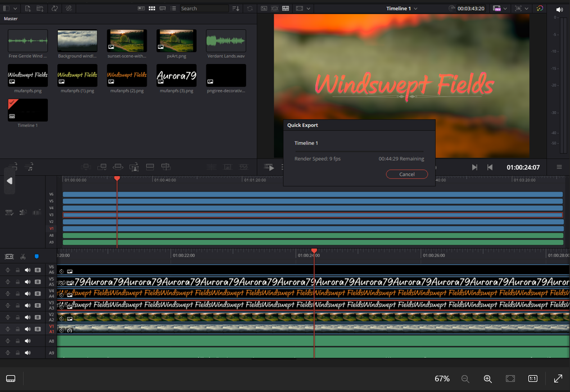Click the timeline options menu icon
The width and height of the screenshot is (570, 392).
(x=559, y=167)
